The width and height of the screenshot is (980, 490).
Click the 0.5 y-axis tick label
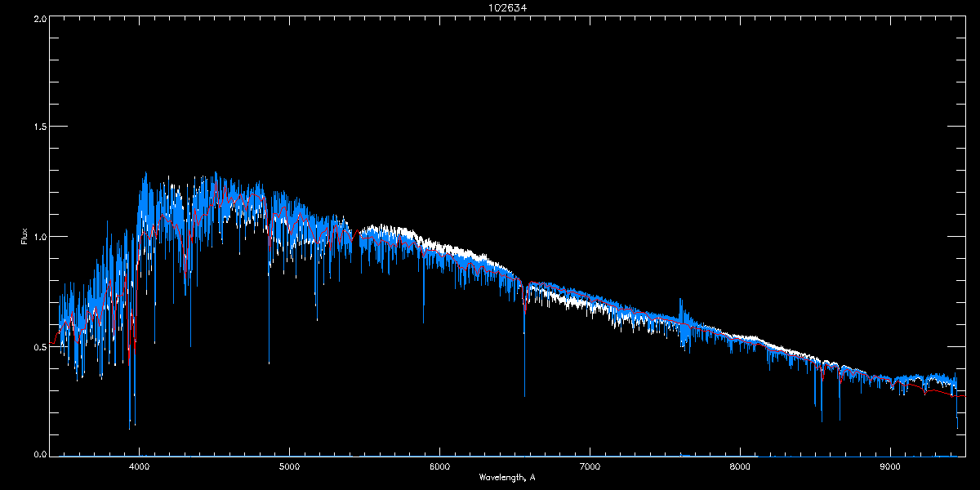39,346
